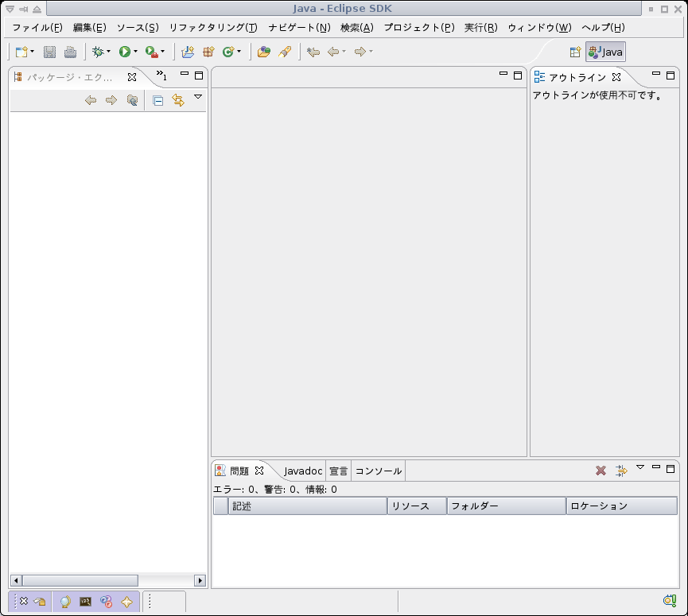Open the プロジェクト(P) menu

point(419,28)
